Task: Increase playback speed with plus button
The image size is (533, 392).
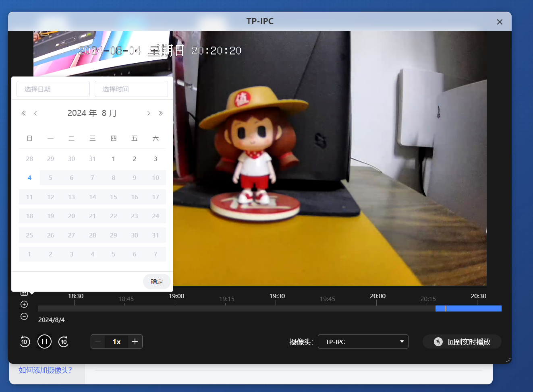Action: (x=135, y=342)
